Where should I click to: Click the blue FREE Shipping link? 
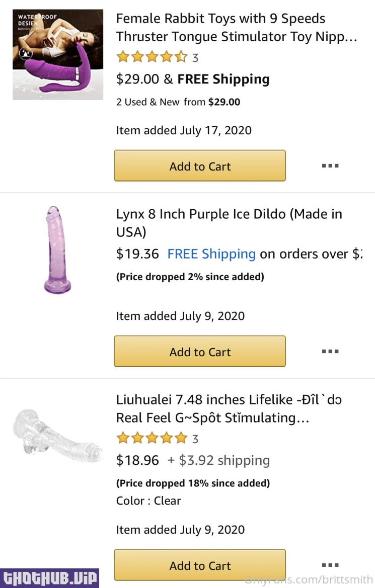tap(211, 254)
